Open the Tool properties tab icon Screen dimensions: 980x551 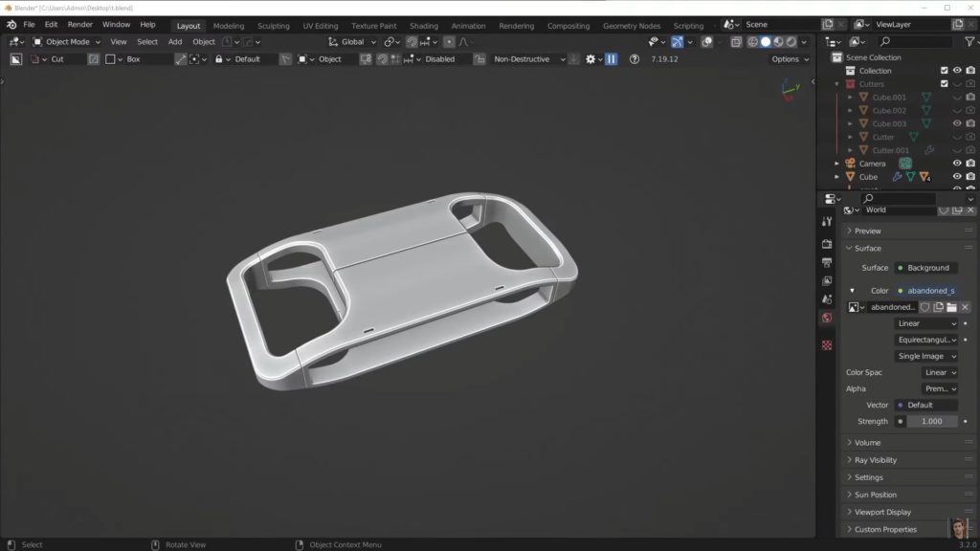[827, 221]
